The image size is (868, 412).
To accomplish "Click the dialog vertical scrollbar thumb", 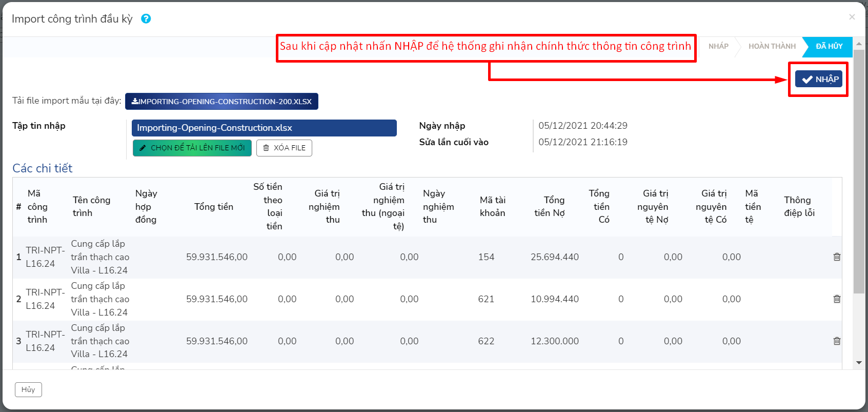I will pos(859,171).
